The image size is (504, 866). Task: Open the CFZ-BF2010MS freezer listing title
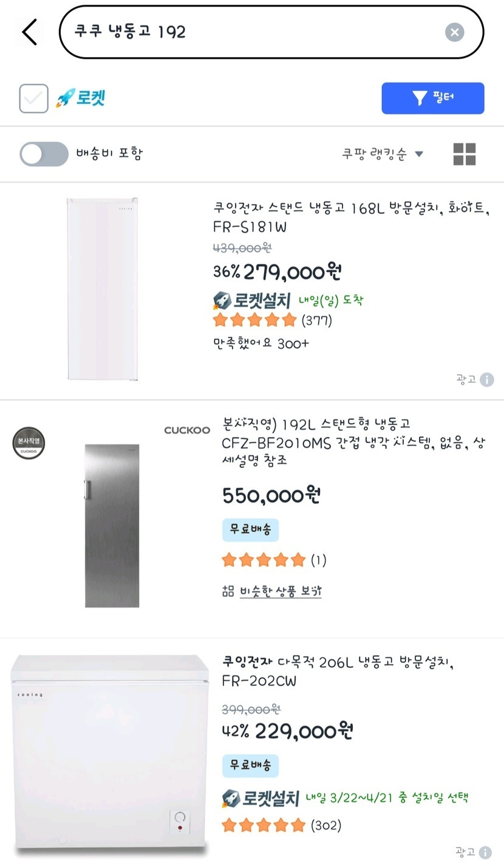pos(353,442)
